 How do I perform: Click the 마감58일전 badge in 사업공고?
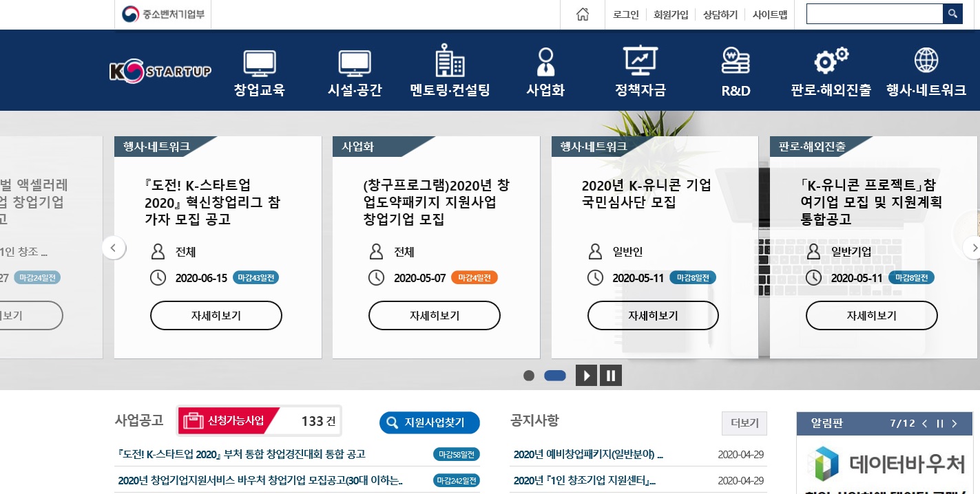(457, 454)
